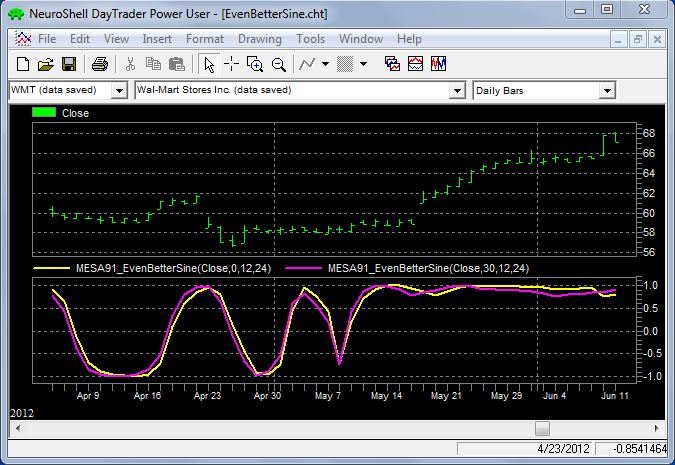Open a chart file using folder icon

point(46,64)
